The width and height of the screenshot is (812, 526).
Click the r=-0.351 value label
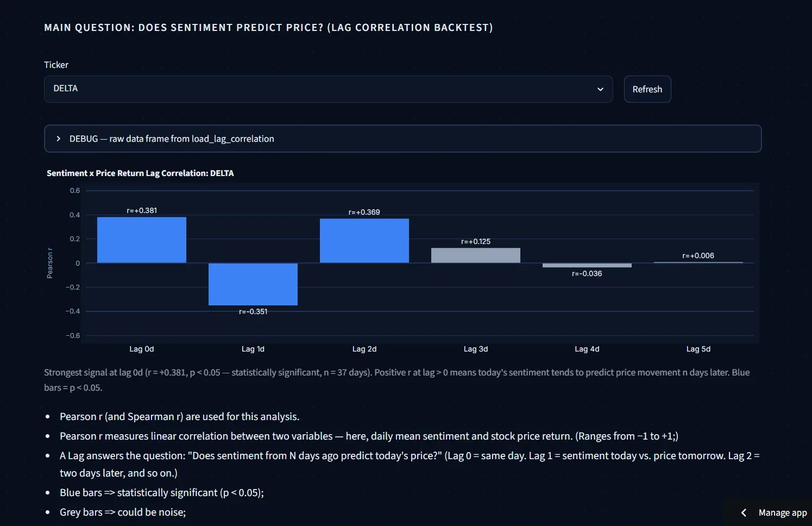[x=253, y=311]
